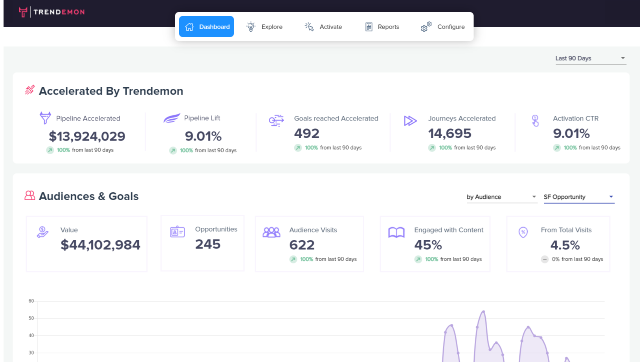Click the Activation CTR pointer icon
The height and width of the screenshot is (362, 644).
click(535, 121)
